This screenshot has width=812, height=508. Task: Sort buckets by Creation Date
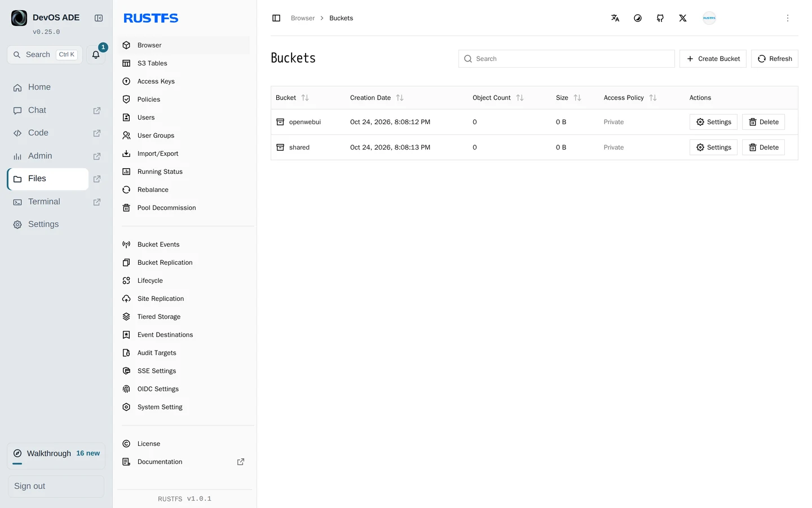[x=400, y=98]
